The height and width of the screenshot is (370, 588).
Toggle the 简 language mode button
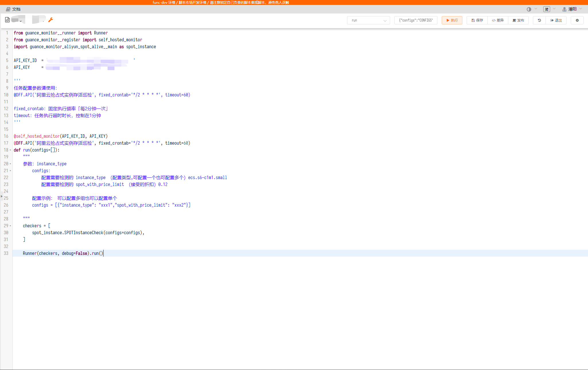[547, 9]
